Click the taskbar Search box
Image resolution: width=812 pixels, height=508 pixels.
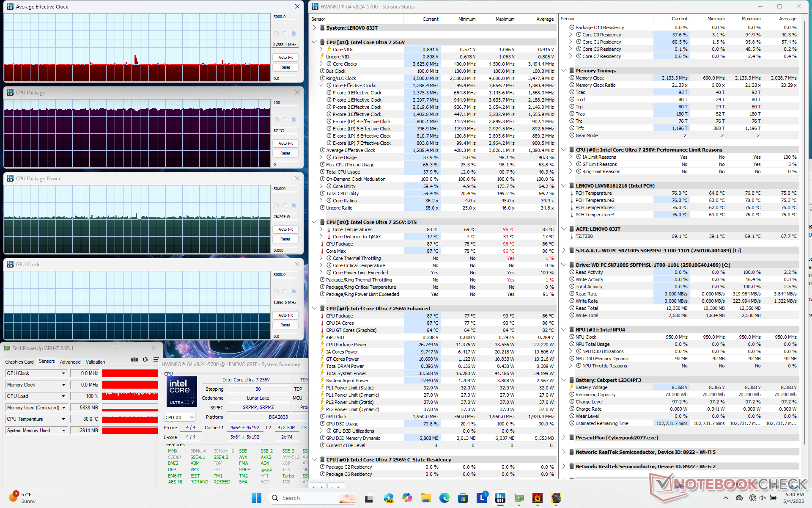coord(313,498)
